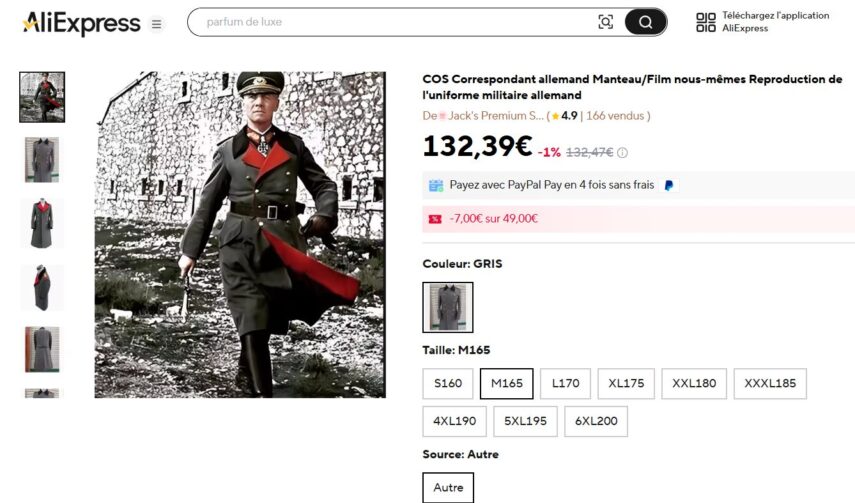Focus the 'parfum de luxe' search field

[390, 22]
